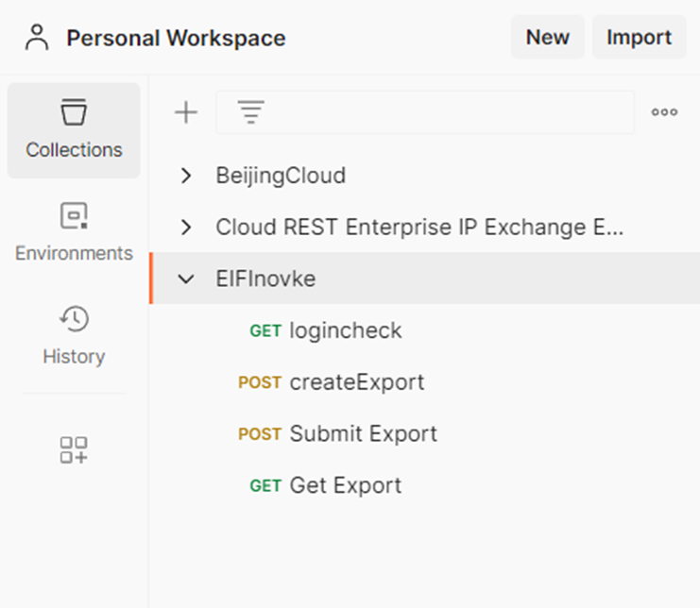Open the Environments sidebar icon
The image size is (700, 608).
tap(74, 215)
